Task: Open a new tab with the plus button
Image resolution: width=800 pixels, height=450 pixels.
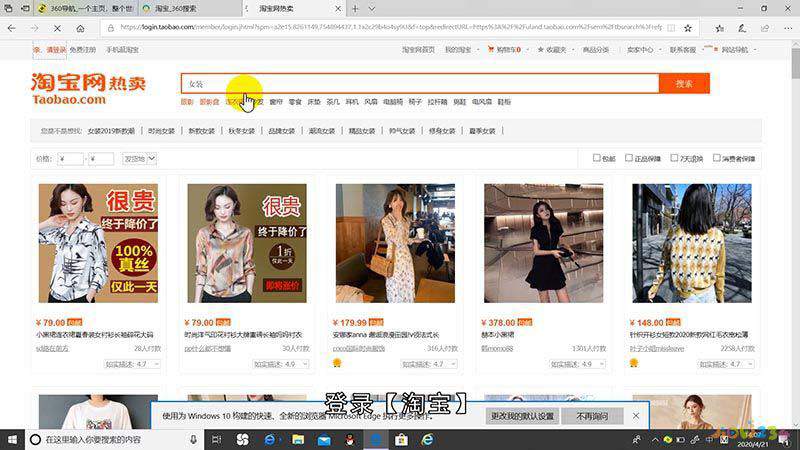Action: click(355, 9)
